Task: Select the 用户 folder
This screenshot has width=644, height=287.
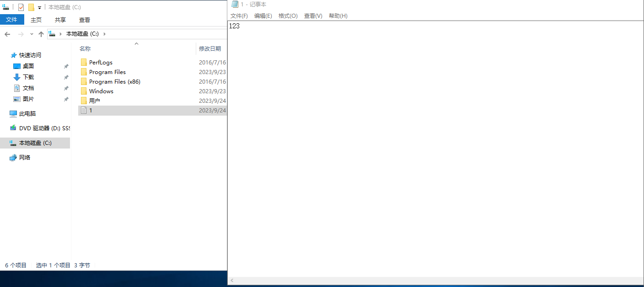Action: point(95,101)
